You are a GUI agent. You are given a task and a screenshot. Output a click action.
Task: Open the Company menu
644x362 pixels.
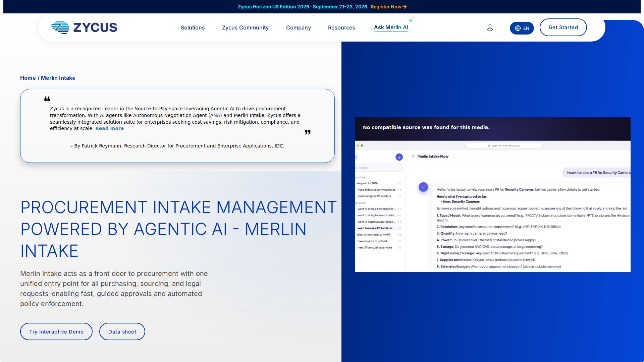[298, 27]
